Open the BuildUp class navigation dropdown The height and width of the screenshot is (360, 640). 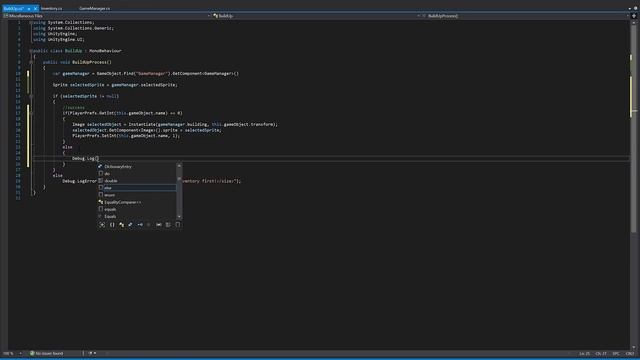pos(317,16)
